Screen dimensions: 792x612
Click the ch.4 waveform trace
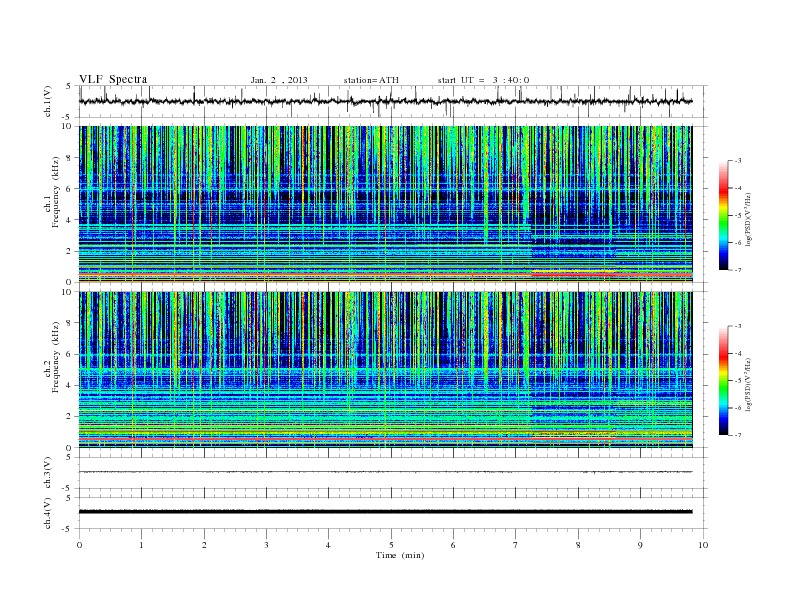pos(385,512)
